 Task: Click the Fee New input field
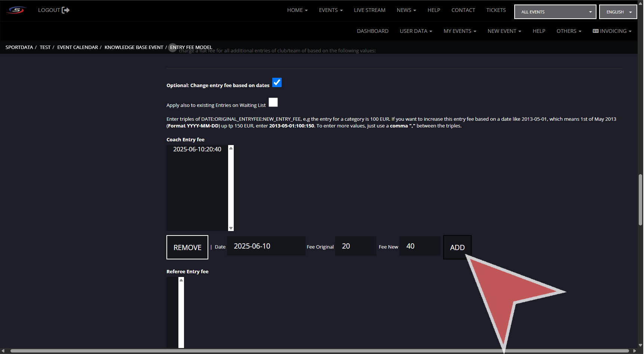coord(420,246)
